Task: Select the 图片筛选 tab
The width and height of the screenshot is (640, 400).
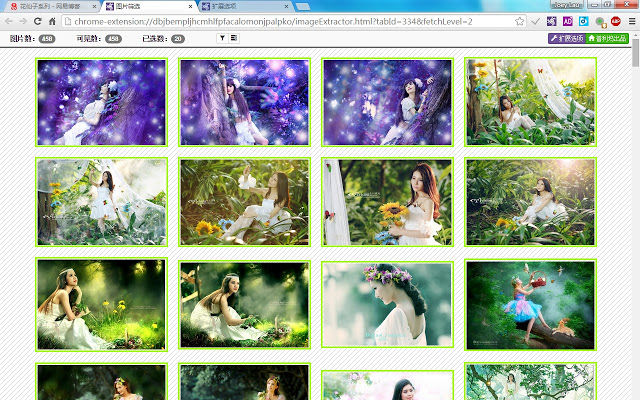Action: (148, 7)
